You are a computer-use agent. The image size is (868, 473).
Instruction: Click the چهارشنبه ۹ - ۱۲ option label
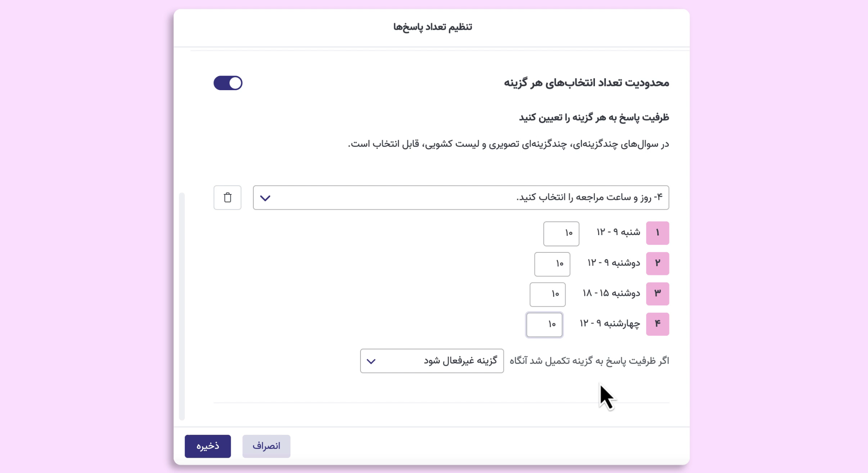(610, 324)
